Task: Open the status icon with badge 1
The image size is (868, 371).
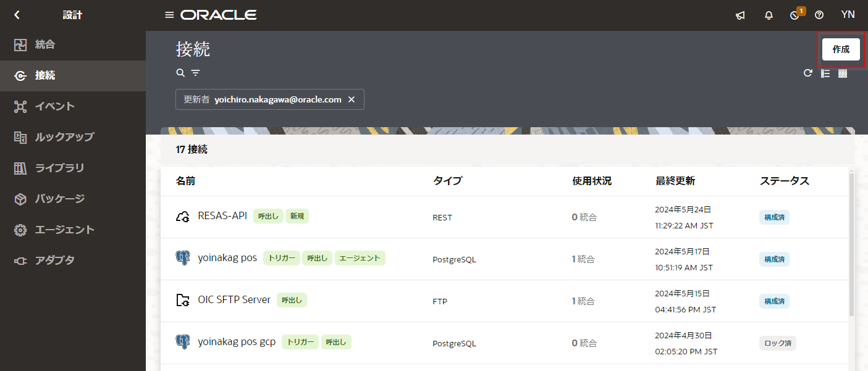Action: point(795,15)
